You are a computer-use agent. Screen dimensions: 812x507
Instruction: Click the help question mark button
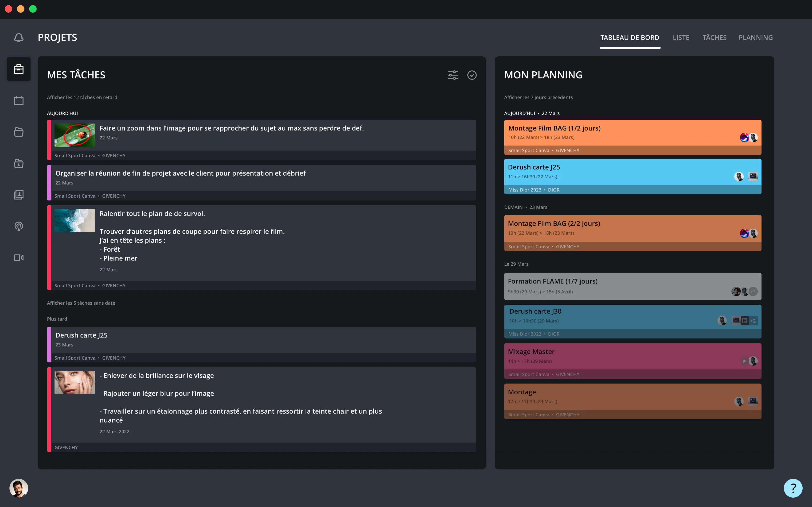[793, 488]
